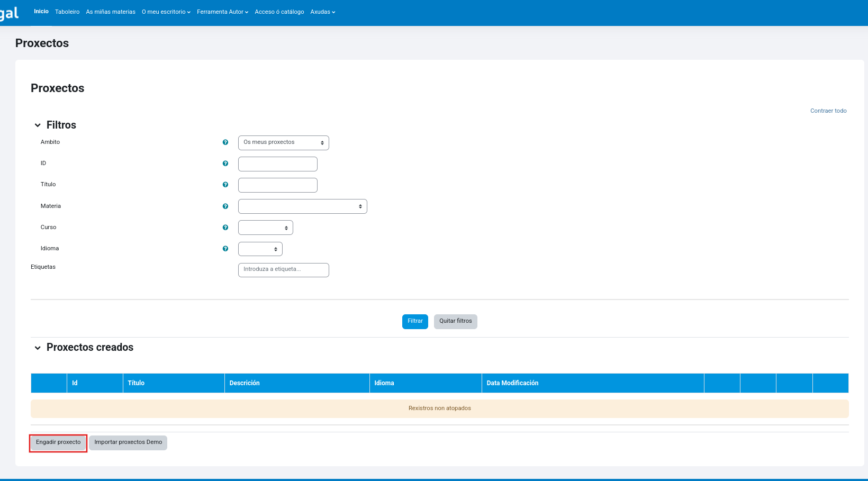
Task: Click the help icon next to Ambito
Action: (225, 142)
